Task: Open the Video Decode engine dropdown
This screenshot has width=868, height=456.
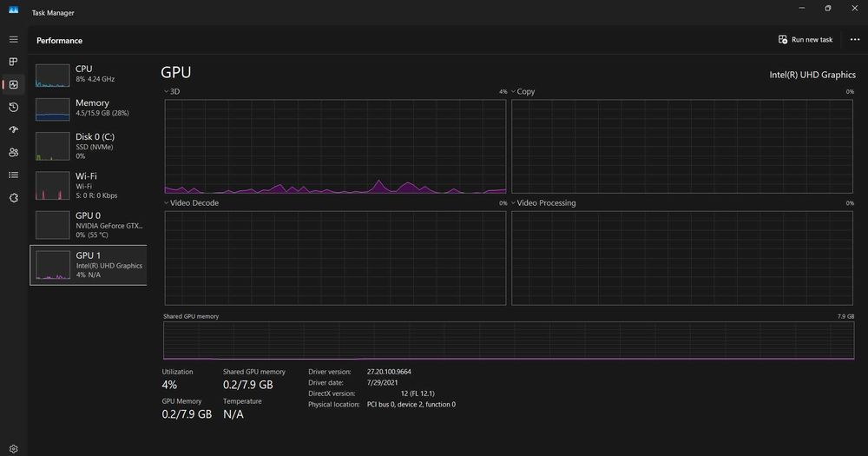Action: point(191,202)
